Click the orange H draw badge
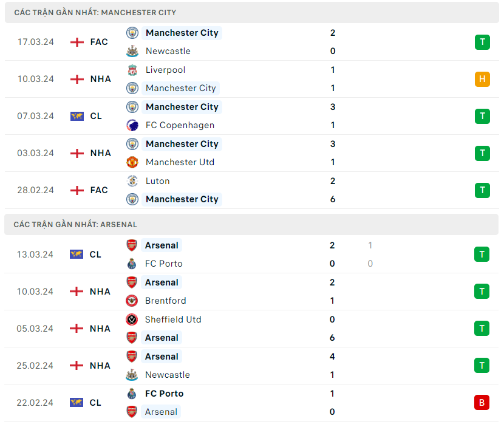504x427 pixels. [x=482, y=79]
